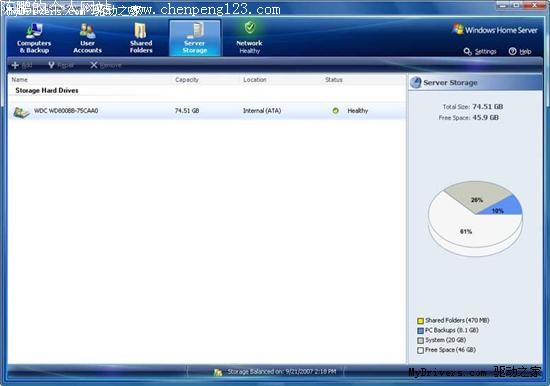The height and width of the screenshot is (386, 550).
Task: Click the Network green shield icon
Action: coord(250,27)
